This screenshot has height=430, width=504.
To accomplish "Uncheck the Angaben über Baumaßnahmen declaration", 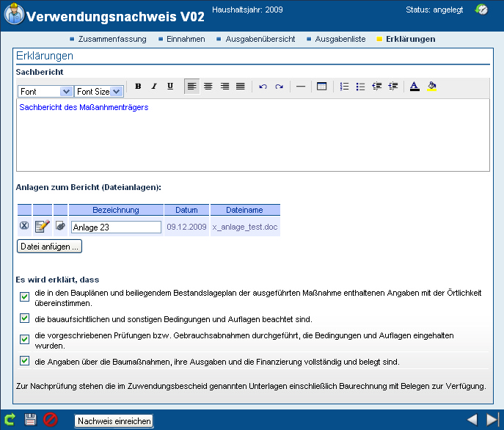I will tap(24, 360).
